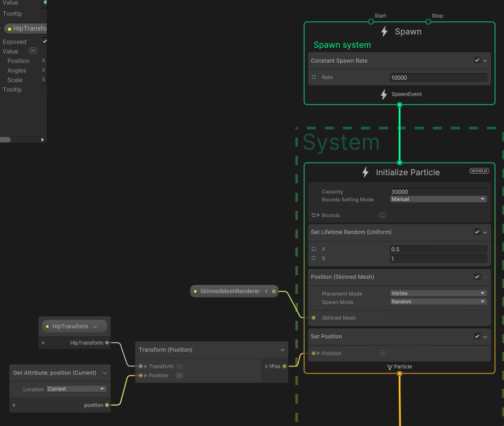Toggle the W space icon on Set Position

pyautogui.click(x=382, y=353)
